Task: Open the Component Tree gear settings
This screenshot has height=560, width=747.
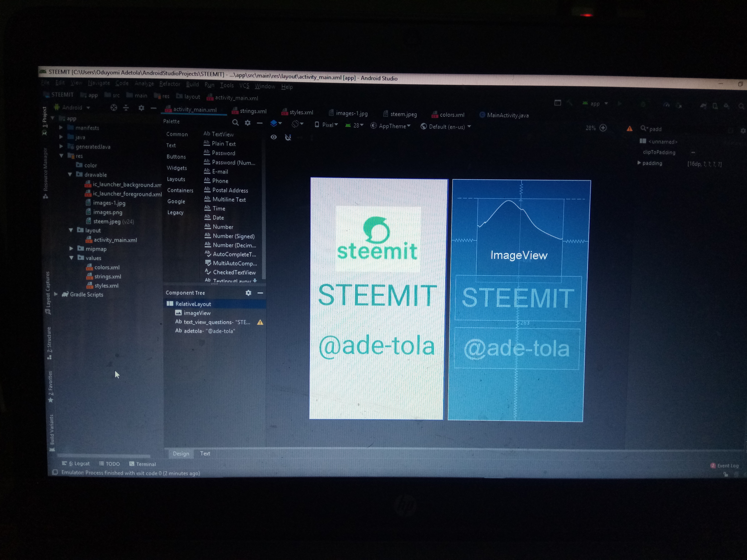Action: (248, 293)
